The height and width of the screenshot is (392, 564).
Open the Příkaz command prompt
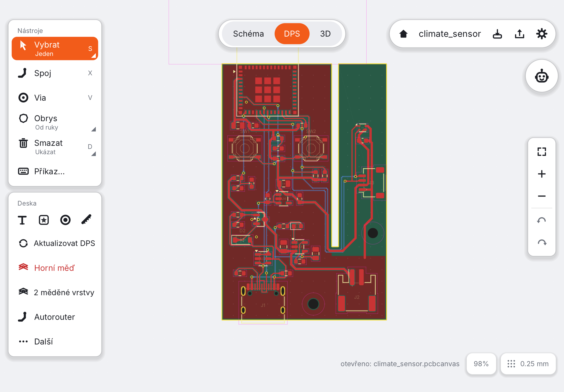coord(55,171)
